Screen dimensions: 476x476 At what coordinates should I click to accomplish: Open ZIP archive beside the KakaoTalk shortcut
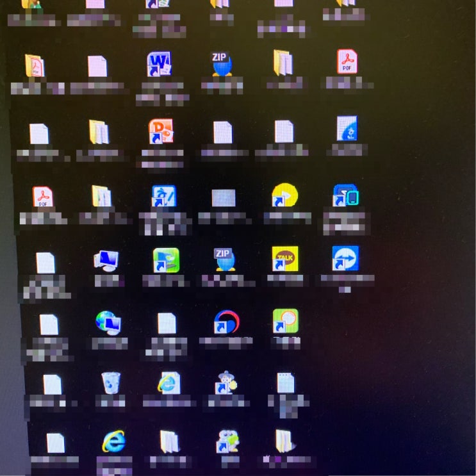[225, 259]
